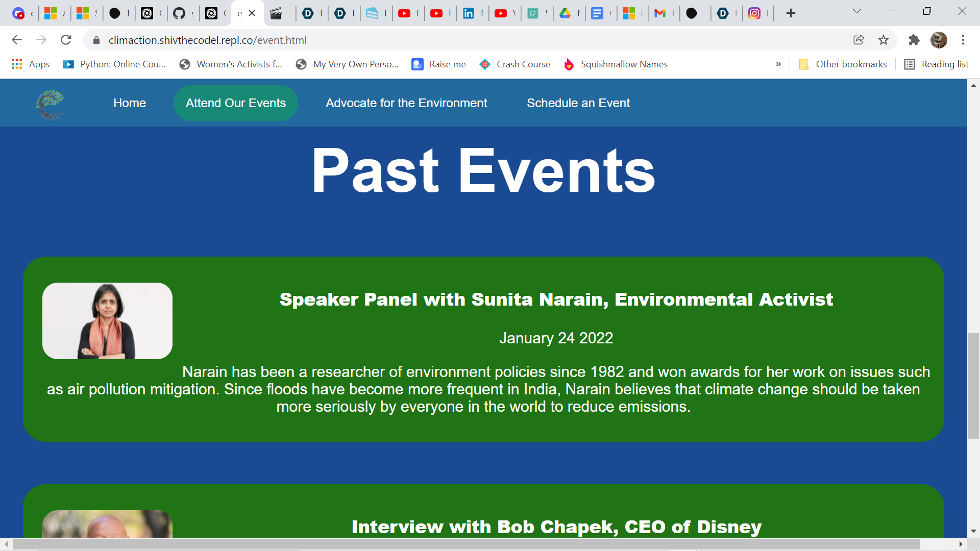Expand the hidden bookmarks chevron
This screenshot has height=551, width=980.
coord(778,64)
